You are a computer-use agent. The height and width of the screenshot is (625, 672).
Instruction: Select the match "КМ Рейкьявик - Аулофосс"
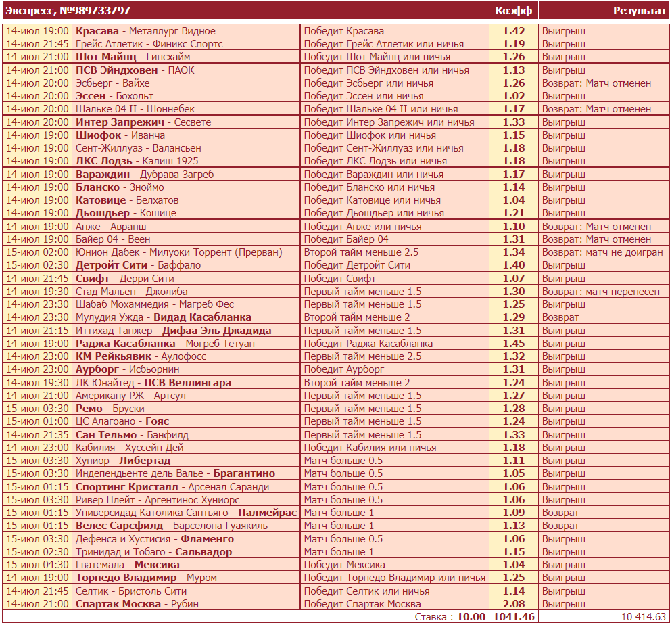(141, 356)
